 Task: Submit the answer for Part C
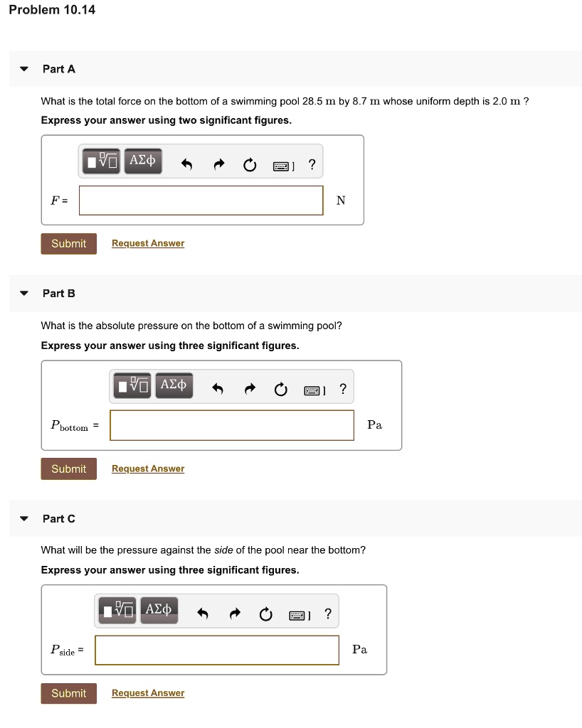[68, 693]
